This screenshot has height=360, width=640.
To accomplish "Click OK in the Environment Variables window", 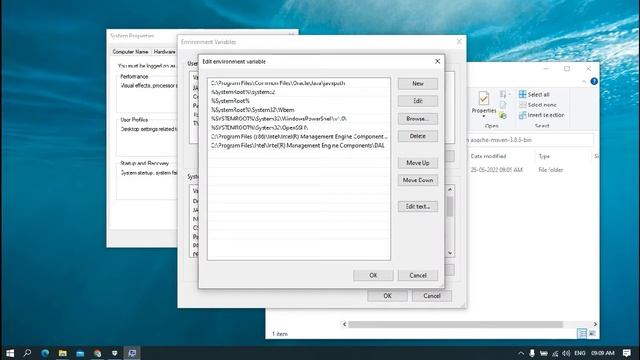I will pos(387,296).
